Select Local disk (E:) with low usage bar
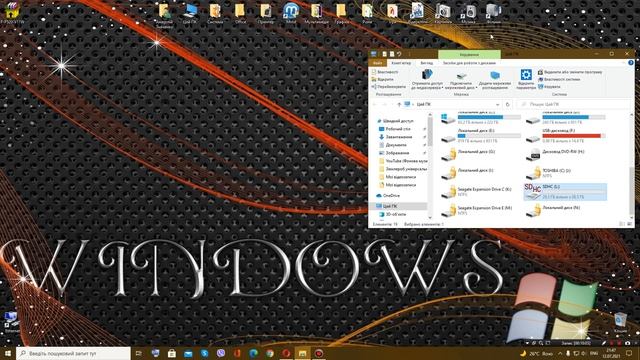Image resolution: width=640 pixels, height=360 pixels. click(x=489, y=136)
